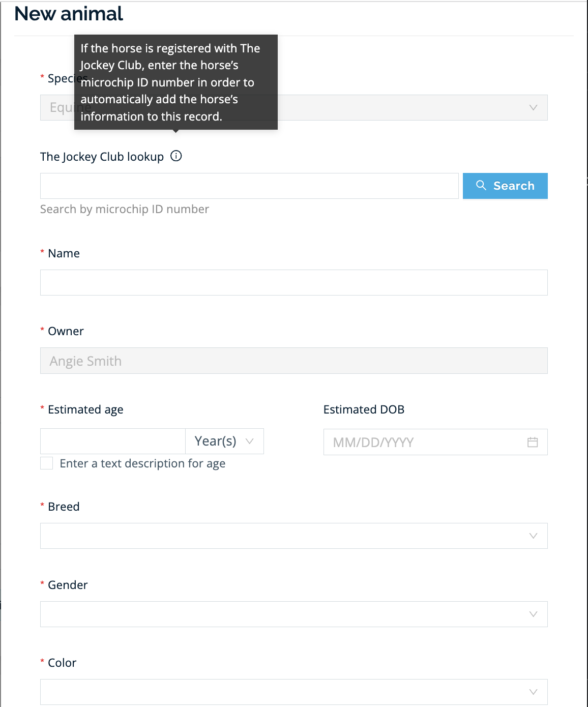
Task: Click the 'Name' field label
Action: pyautogui.click(x=64, y=253)
